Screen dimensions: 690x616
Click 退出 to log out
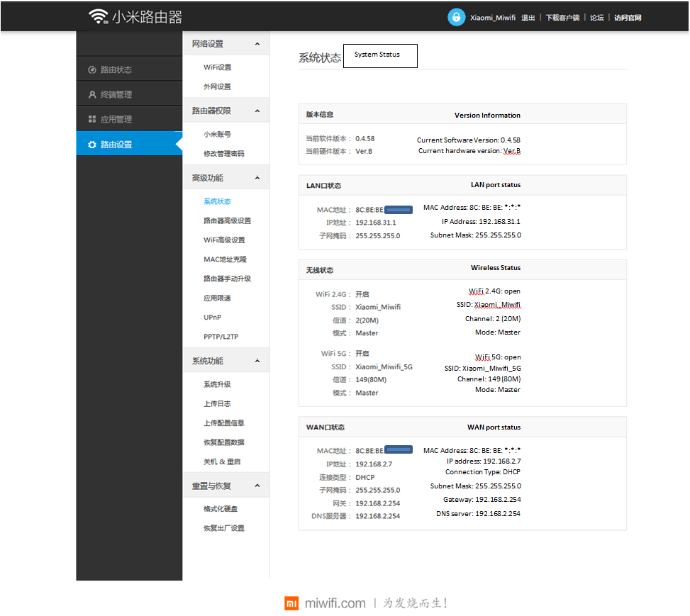pyautogui.click(x=528, y=18)
